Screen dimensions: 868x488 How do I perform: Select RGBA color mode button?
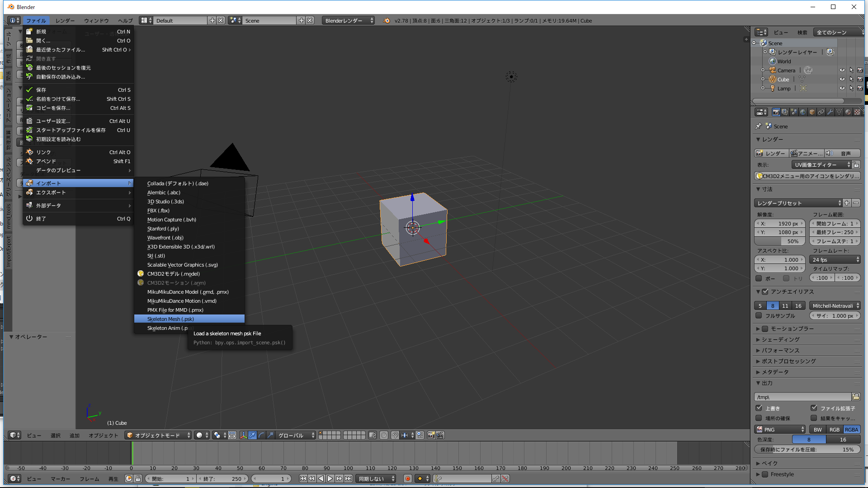852,430
